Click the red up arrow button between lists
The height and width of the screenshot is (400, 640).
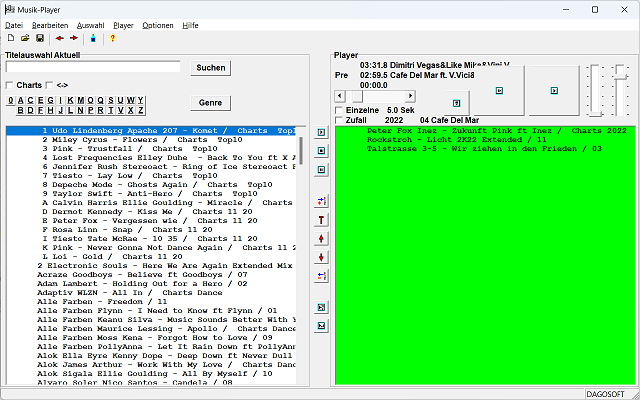(321, 239)
